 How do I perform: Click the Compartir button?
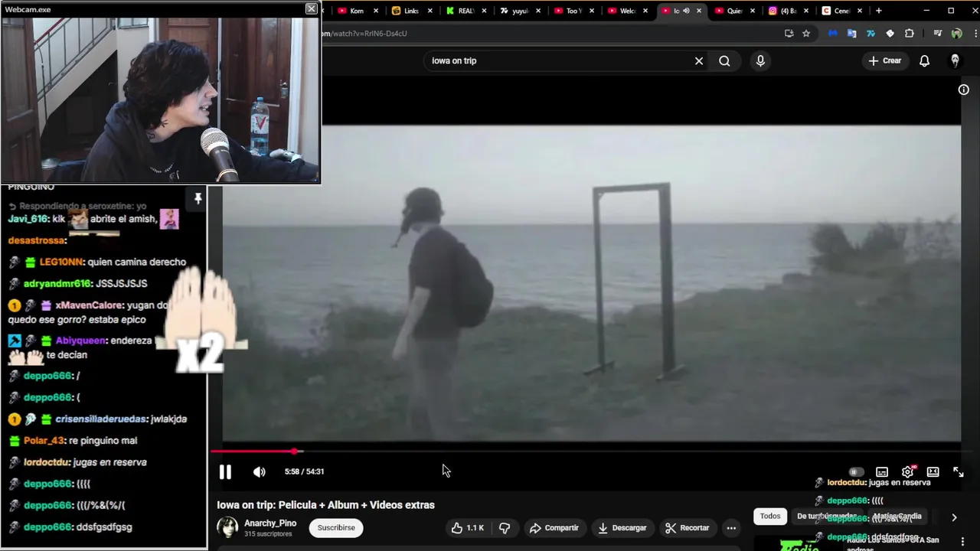554,528
